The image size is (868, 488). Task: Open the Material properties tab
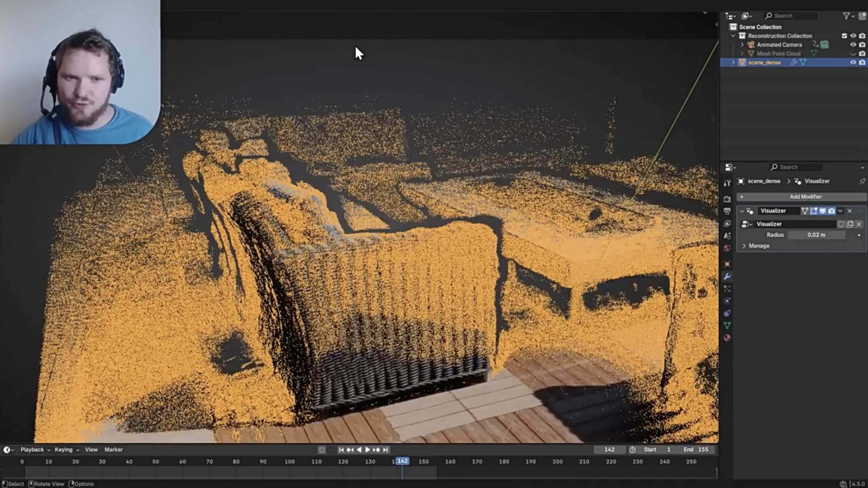pyautogui.click(x=727, y=338)
